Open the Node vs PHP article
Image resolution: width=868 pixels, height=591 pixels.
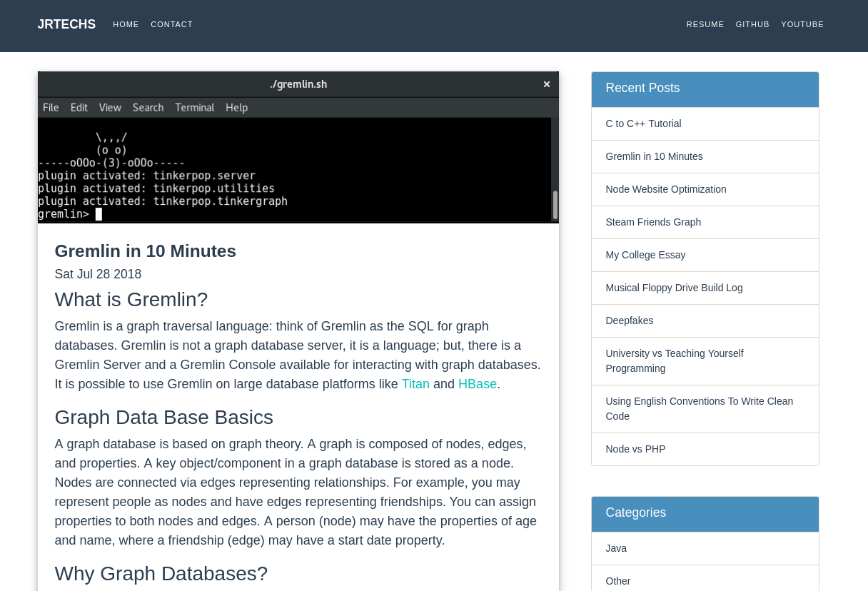coord(635,448)
